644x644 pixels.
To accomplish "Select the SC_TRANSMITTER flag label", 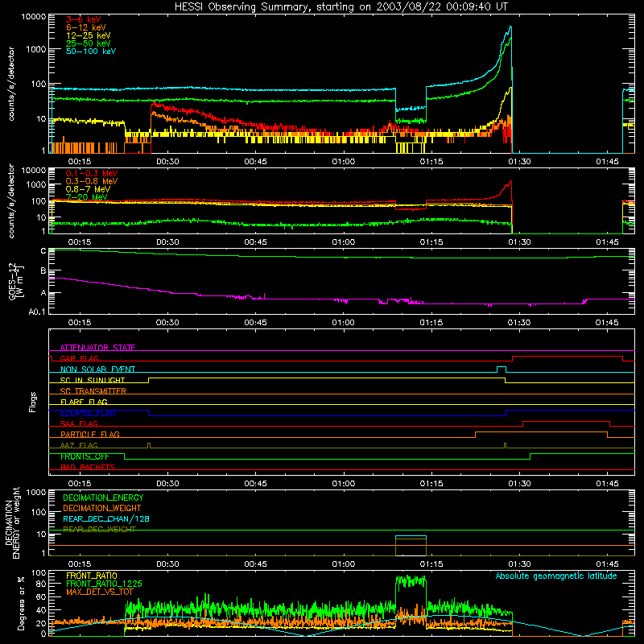I will 93,391.
